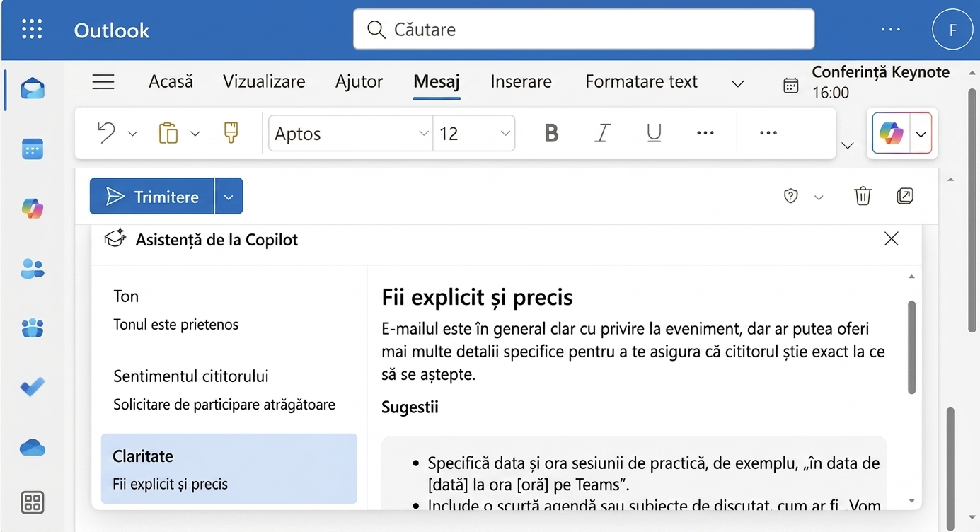Click the Copilot ribbon button
The image size is (980, 532).
coord(891,133)
